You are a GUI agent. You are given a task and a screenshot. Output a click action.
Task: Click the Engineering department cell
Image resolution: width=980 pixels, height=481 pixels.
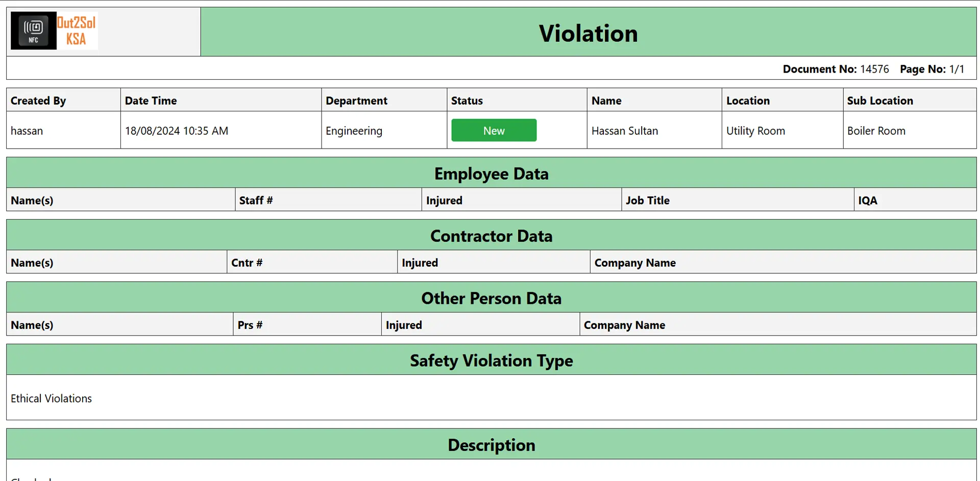(354, 131)
